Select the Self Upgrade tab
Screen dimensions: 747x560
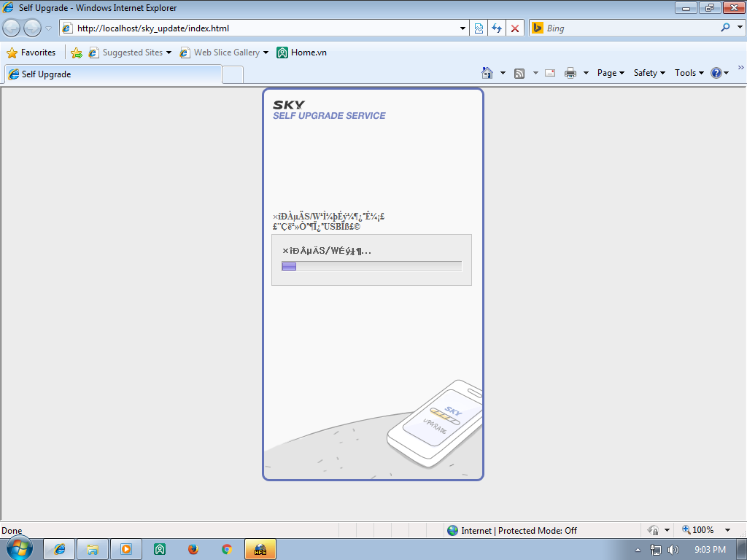coord(113,74)
